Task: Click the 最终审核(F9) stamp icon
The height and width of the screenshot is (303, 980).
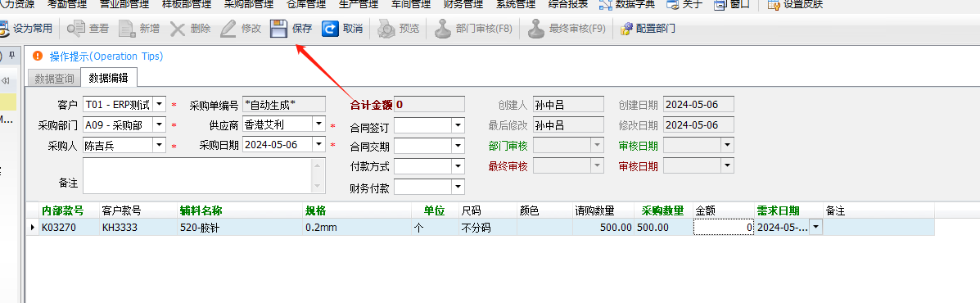Action: (x=536, y=28)
